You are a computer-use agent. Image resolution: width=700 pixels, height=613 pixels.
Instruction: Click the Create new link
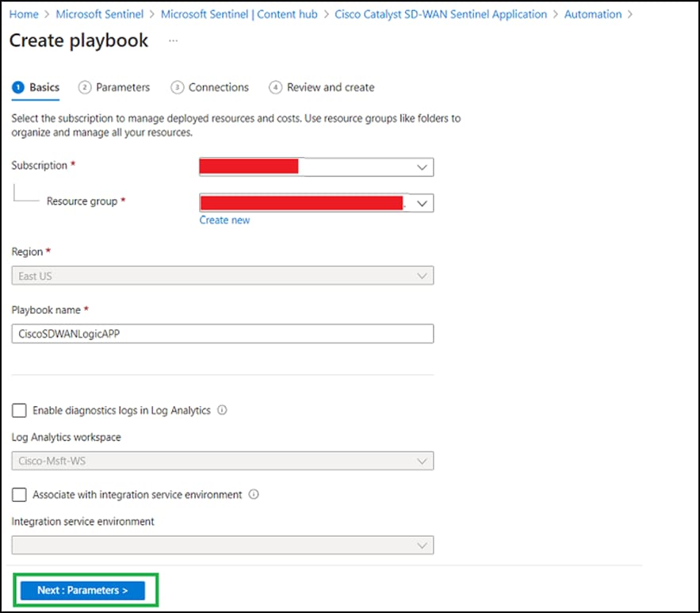[224, 220]
